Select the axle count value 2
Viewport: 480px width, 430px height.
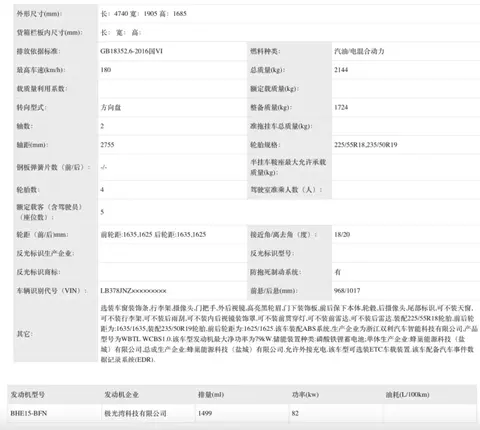(102, 126)
